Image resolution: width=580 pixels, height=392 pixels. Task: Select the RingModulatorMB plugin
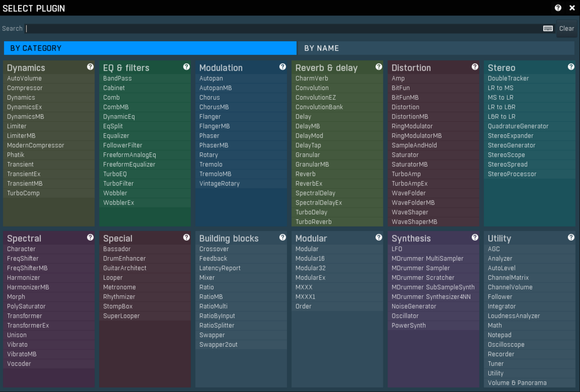tap(433, 136)
